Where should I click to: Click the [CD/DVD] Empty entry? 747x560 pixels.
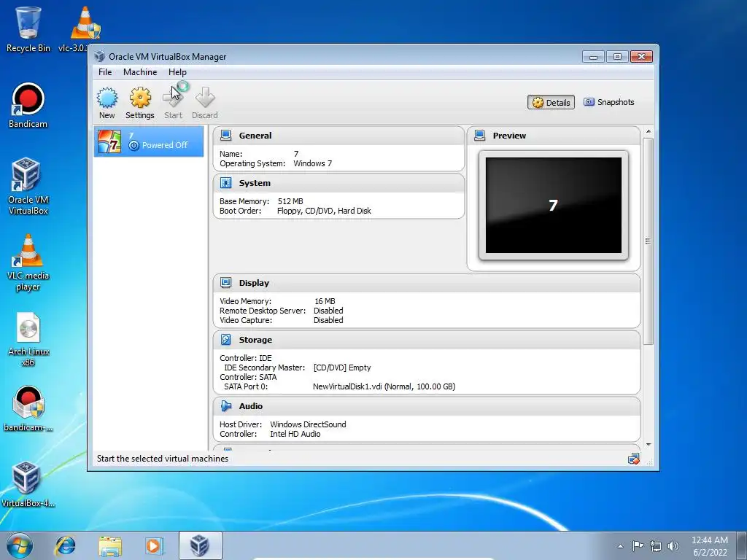click(342, 367)
